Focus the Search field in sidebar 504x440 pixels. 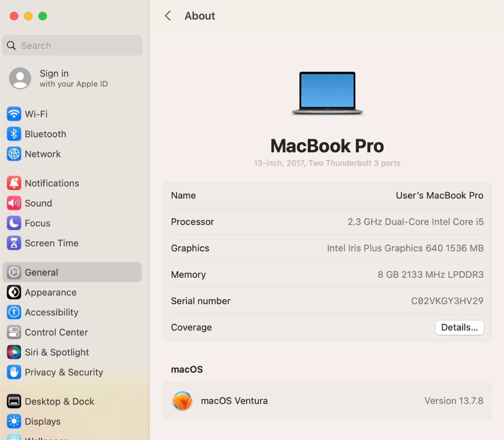tap(72, 45)
